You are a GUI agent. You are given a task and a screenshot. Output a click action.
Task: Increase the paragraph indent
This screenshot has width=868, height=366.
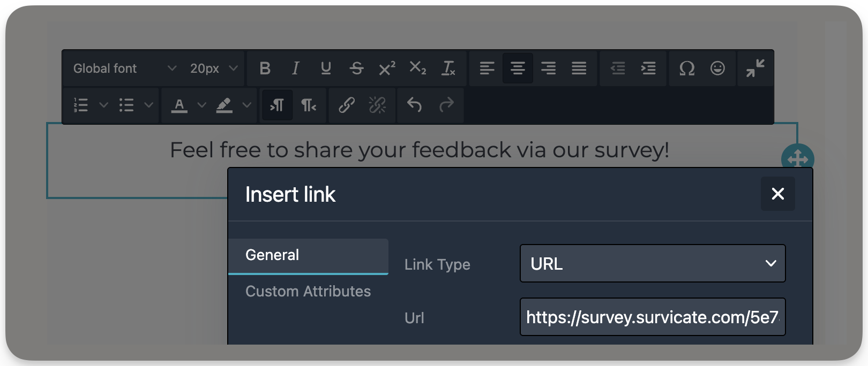tap(649, 68)
